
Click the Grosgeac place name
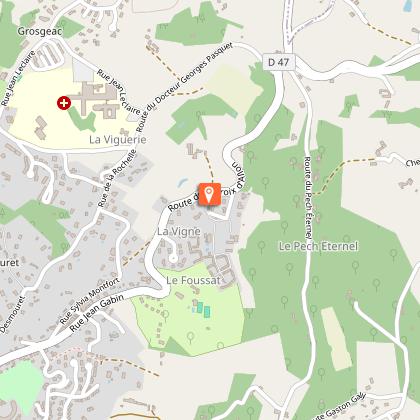pyautogui.click(x=39, y=31)
